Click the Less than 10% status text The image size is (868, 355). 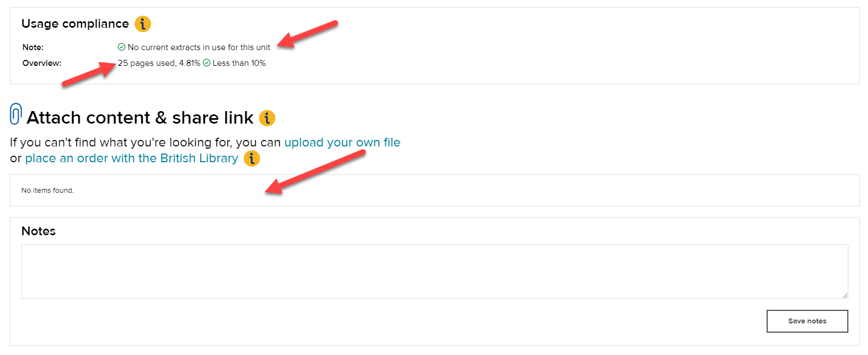[239, 63]
